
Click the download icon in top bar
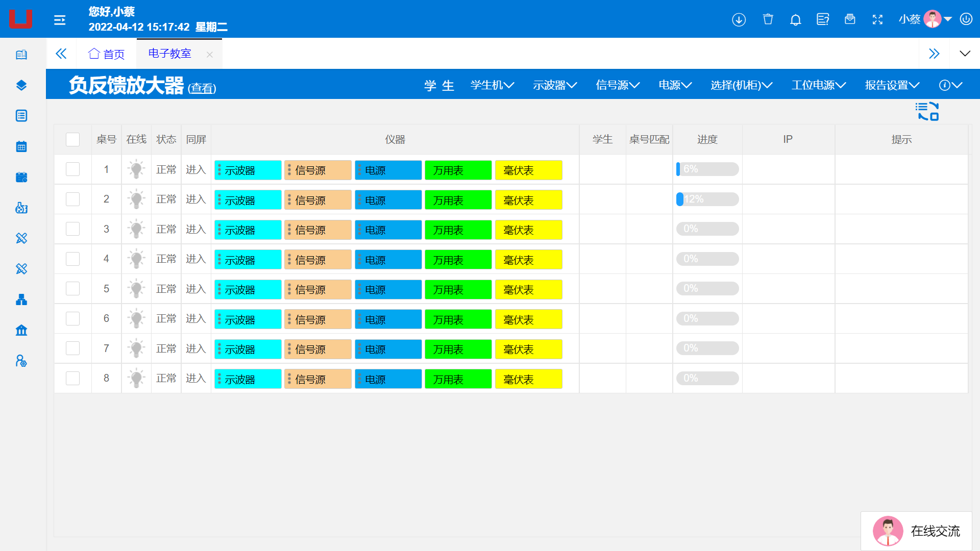coord(739,19)
